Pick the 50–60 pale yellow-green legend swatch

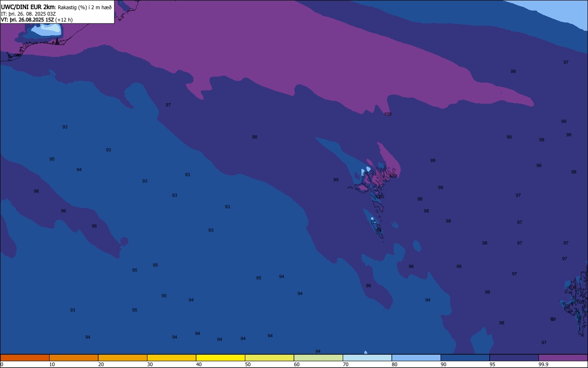[270, 357]
